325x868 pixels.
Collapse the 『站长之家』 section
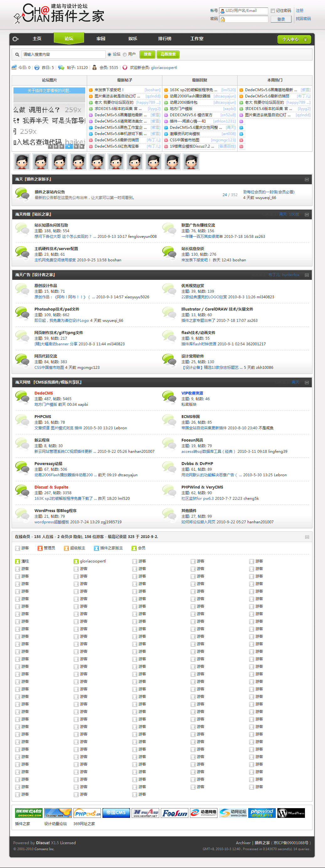pyautogui.click(x=307, y=215)
